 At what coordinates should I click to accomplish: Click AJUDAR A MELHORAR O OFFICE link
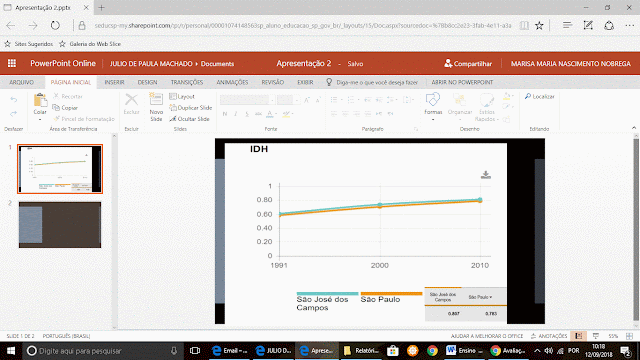(x=487, y=336)
